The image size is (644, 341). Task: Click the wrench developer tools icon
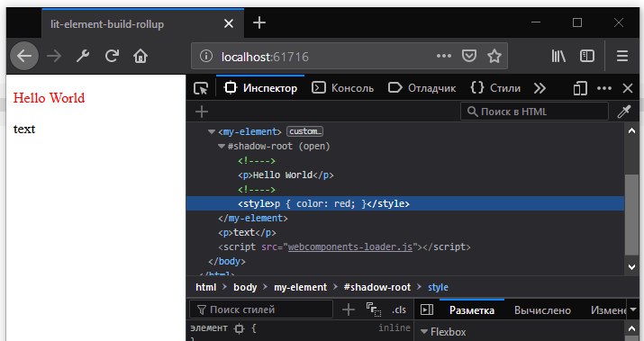(83, 56)
